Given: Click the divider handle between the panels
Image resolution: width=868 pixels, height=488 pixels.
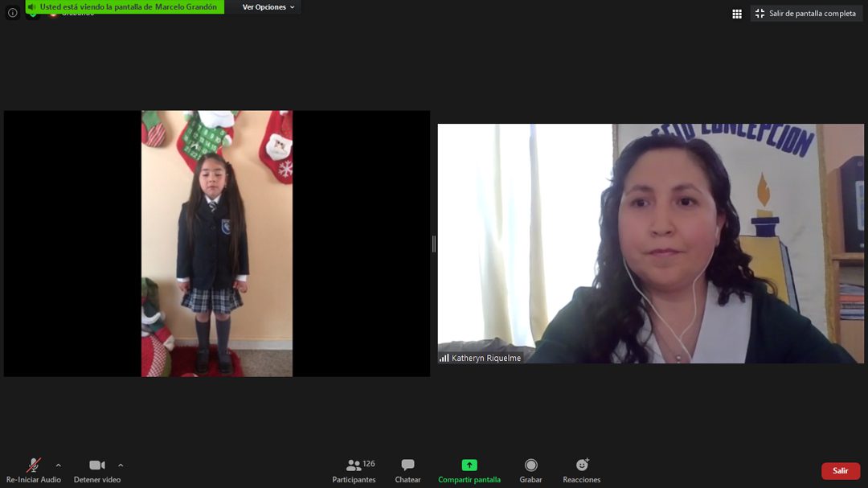Looking at the screenshot, I should coord(434,244).
